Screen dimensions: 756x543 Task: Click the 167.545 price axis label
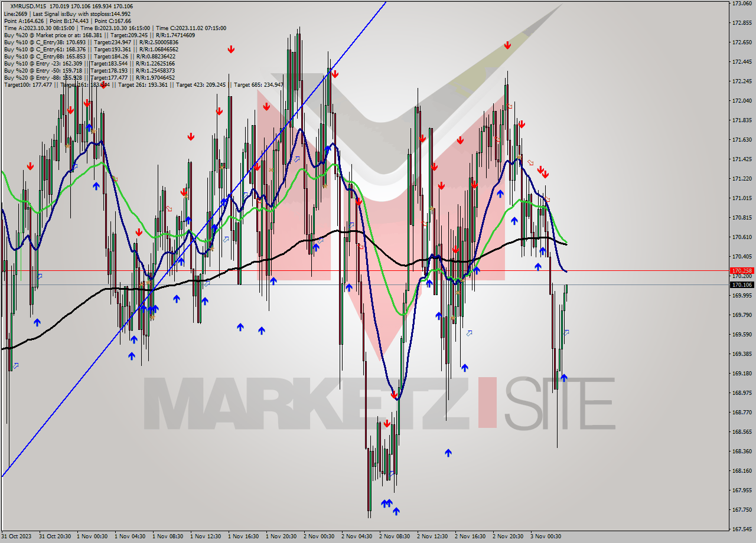pyautogui.click(x=742, y=529)
